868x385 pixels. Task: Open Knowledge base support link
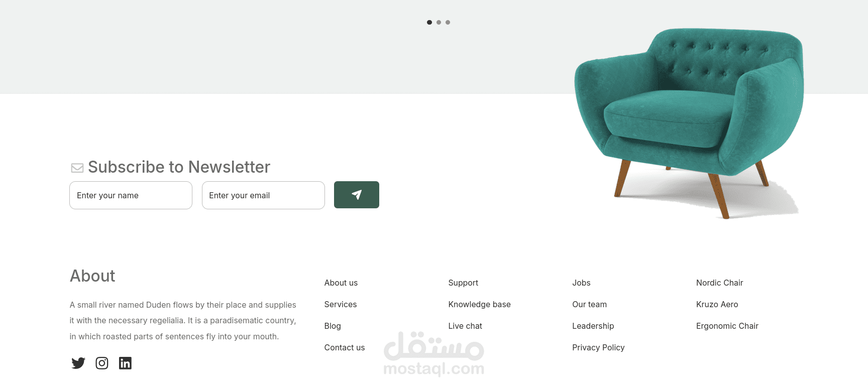479,304
